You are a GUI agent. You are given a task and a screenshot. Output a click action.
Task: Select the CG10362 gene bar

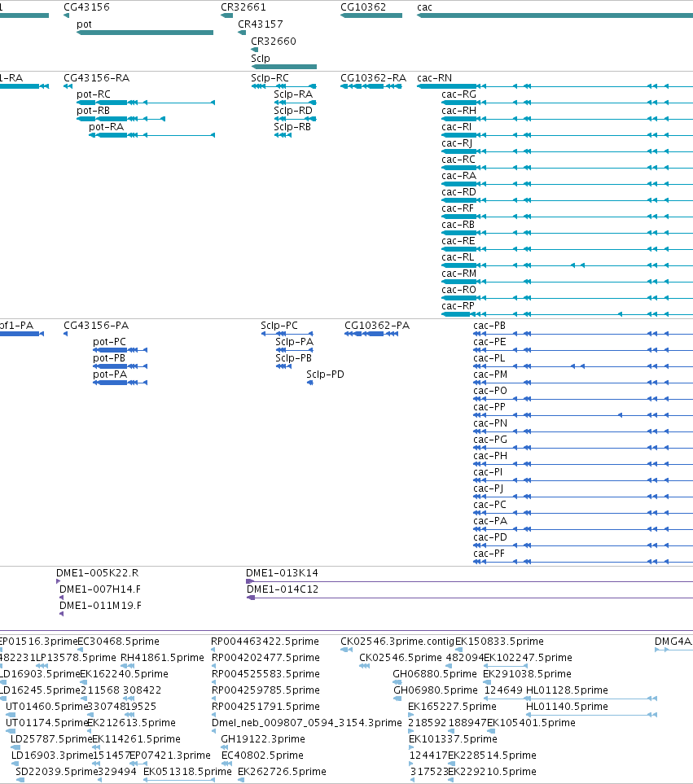tap(371, 15)
